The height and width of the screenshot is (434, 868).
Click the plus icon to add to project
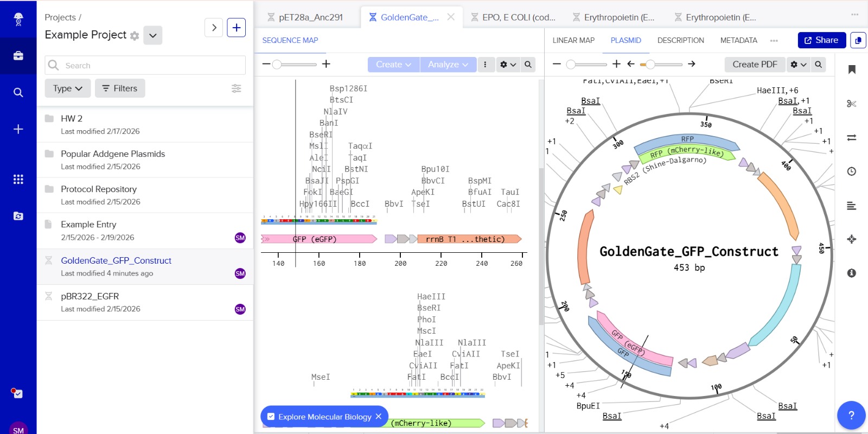pos(237,28)
